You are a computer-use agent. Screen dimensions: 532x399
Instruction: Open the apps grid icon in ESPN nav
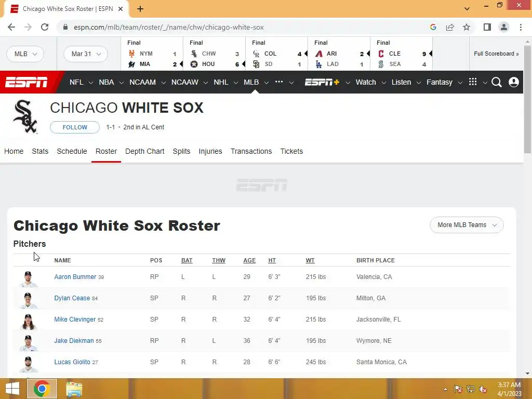(x=473, y=82)
